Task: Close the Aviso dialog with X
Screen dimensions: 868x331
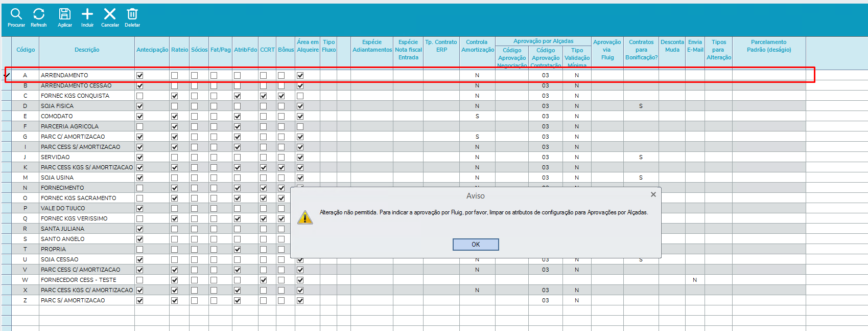Action: [x=653, y=194]
